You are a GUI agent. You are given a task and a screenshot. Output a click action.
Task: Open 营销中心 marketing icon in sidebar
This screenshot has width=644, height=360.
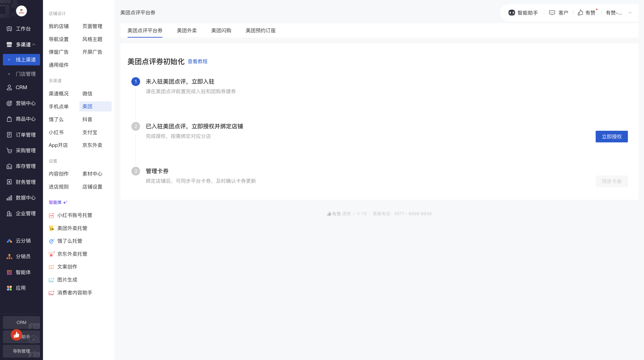tap(9, 103)
